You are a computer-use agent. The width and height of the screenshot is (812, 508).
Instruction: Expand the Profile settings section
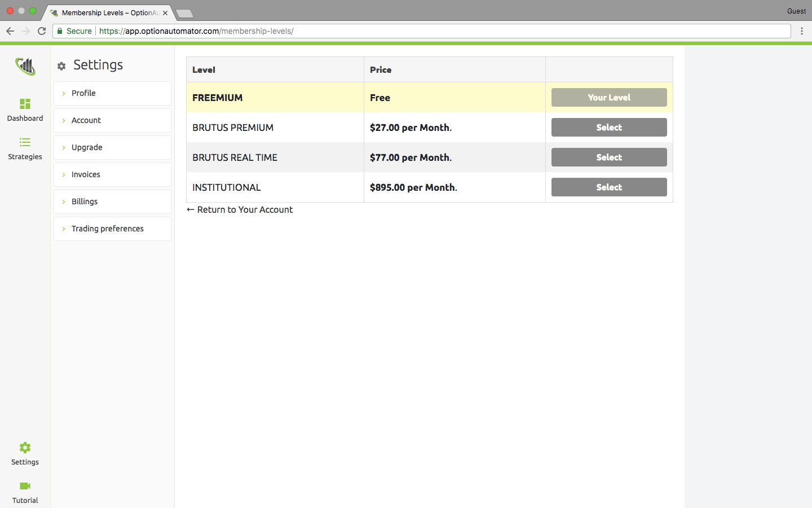[83, 93]
